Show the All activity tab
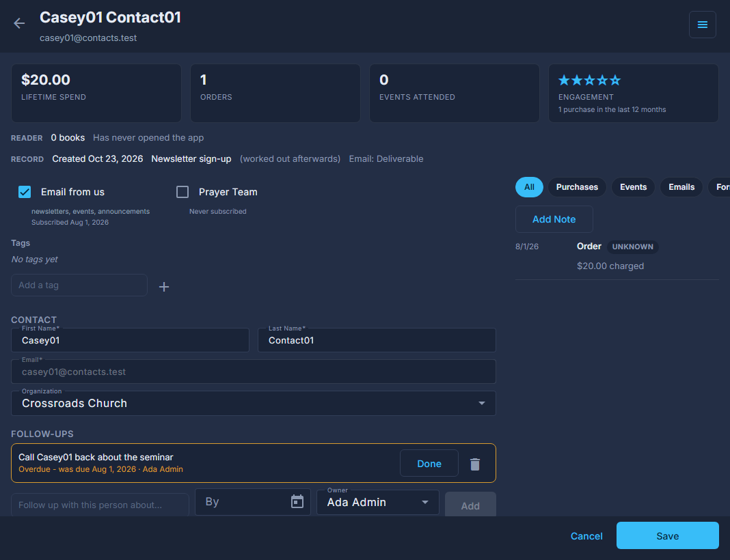730x560 pixels. [x=529, y=187]
